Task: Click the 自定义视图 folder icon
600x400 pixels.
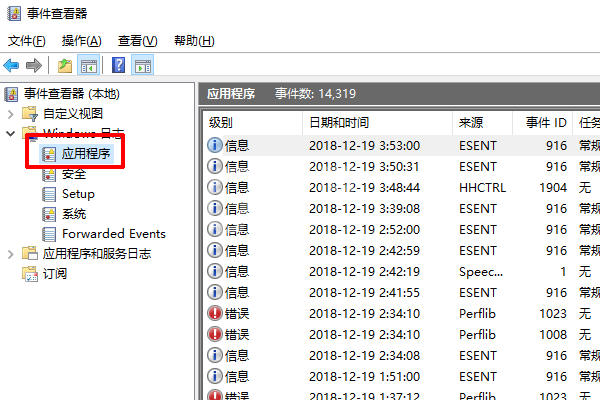Action: click(x=30, y=114)
